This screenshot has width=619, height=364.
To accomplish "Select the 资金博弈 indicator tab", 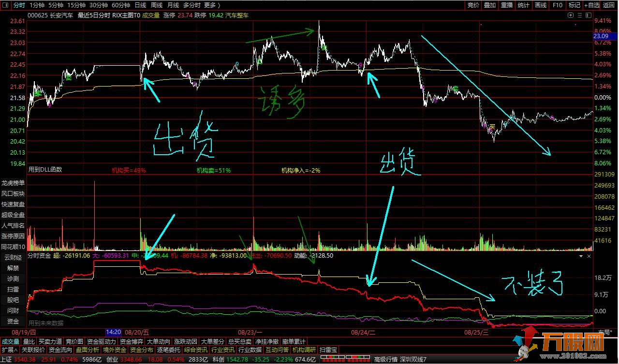I will pyautogui.click(x=132, y=342).
